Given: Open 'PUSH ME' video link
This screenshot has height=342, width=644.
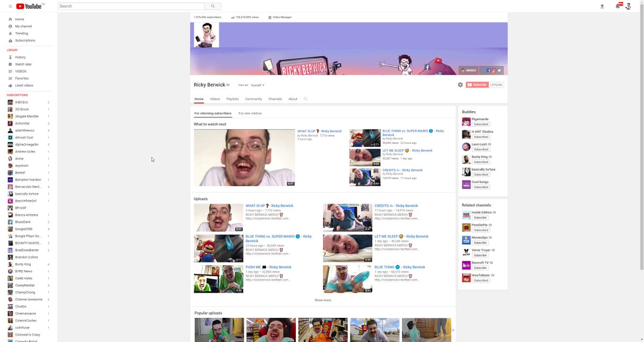Looking at the screenshot, I should [268, 267].
